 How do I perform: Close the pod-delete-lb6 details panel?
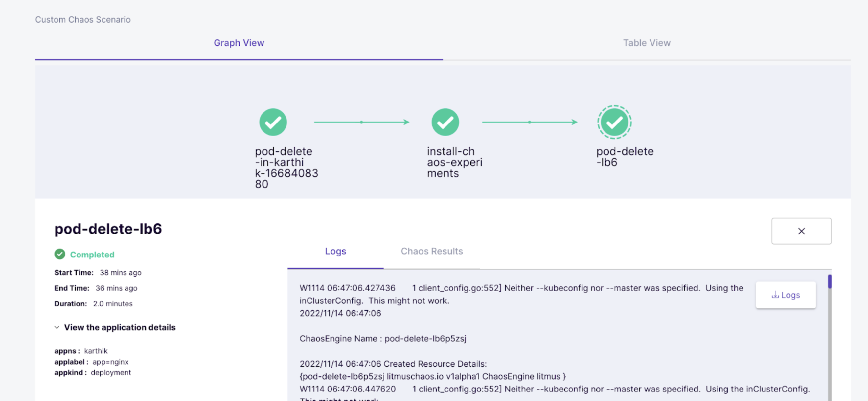[x=801, y=231]
